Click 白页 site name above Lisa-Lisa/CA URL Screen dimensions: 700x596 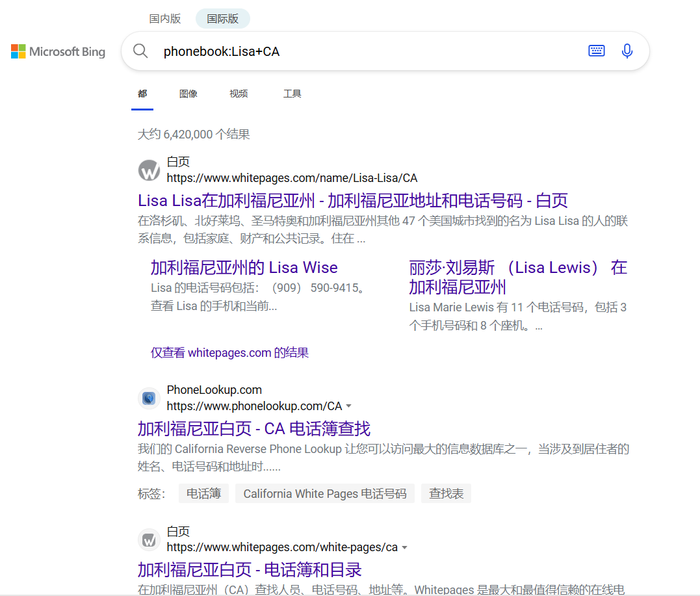(178, 162)
